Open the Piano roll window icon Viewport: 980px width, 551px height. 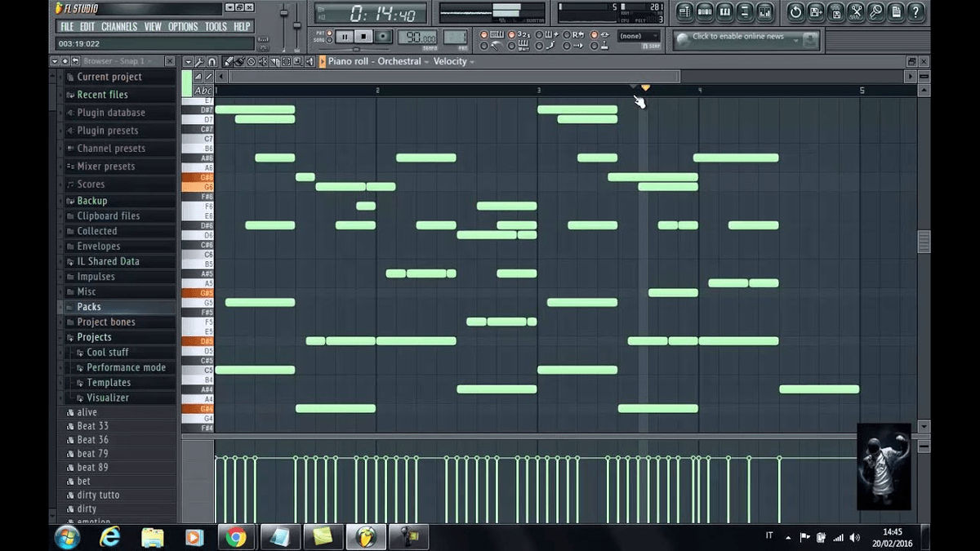[x=724, y=11]
